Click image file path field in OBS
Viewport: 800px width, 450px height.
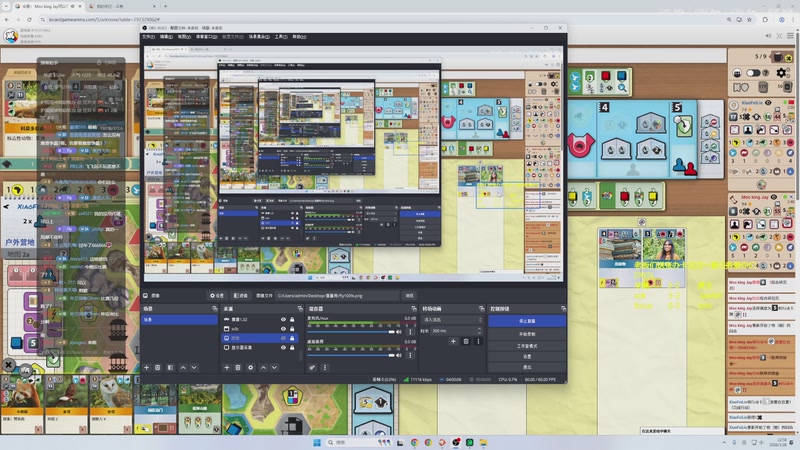click(x=337, y=295)
